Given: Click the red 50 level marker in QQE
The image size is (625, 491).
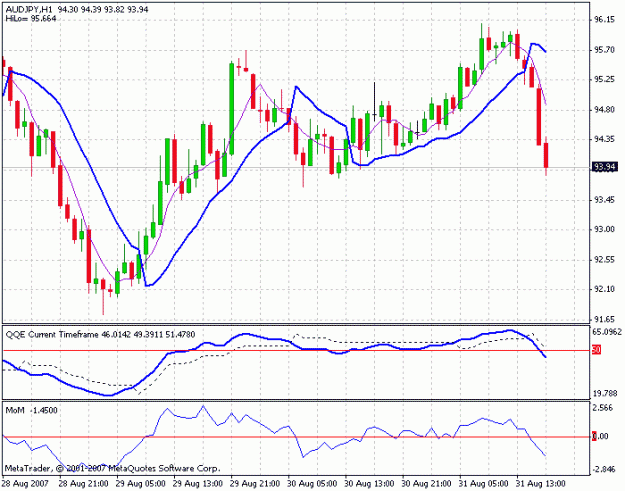Looking at the screenshot, I should pos(597,350).
